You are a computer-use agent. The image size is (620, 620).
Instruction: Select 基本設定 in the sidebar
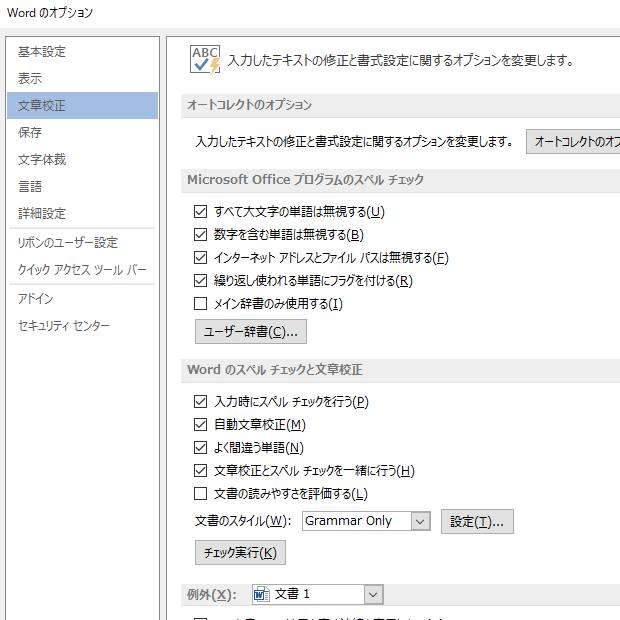(x=42, y=52)
